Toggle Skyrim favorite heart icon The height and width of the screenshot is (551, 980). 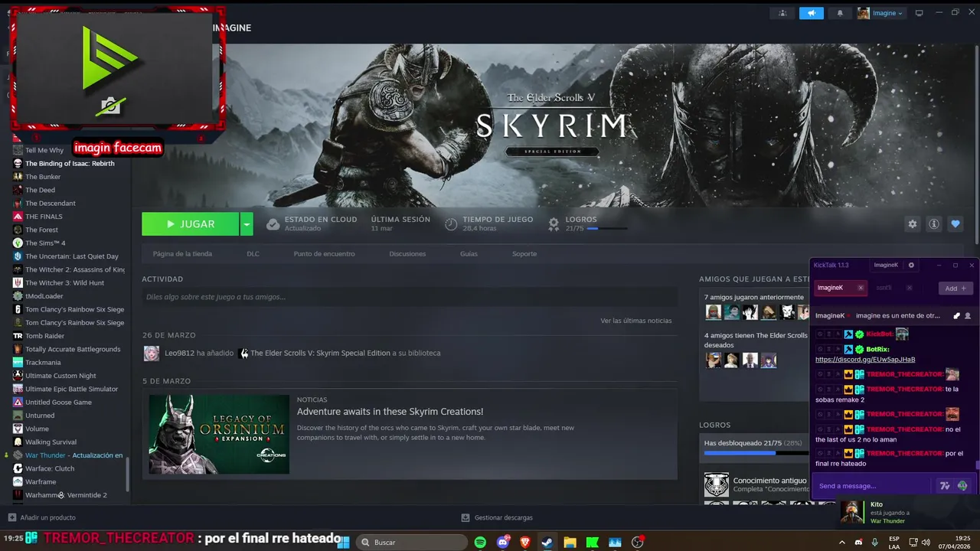[955, 224]
